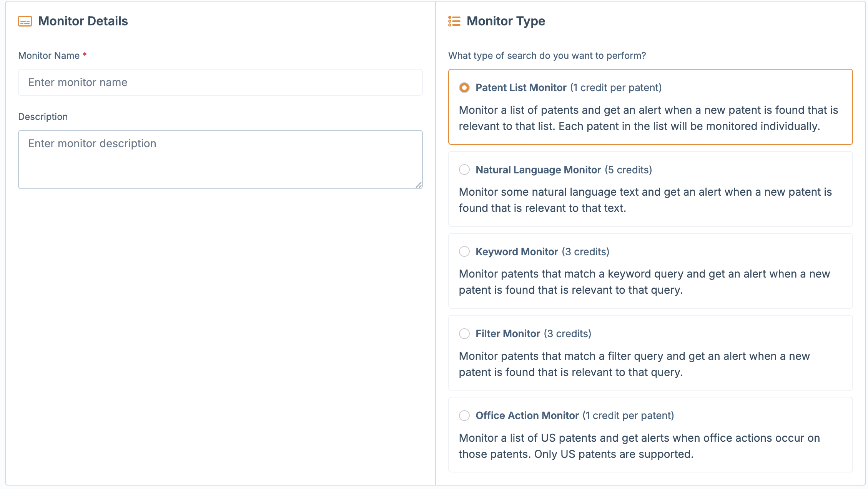
Task: Grab the Description textarea resize handle
Action: [x=419, y=185]
